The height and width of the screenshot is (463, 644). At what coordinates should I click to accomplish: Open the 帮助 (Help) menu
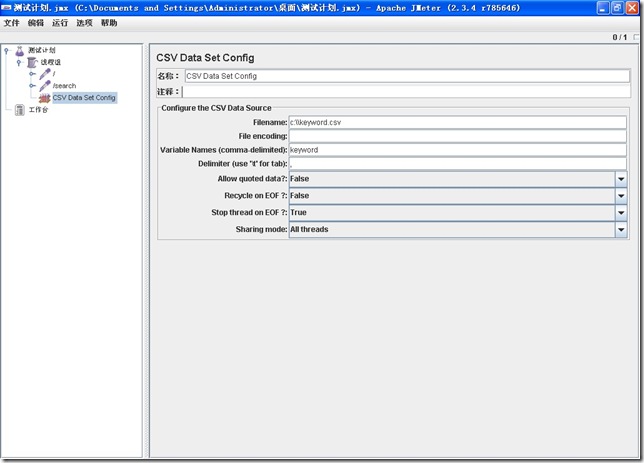click(109, 23)
